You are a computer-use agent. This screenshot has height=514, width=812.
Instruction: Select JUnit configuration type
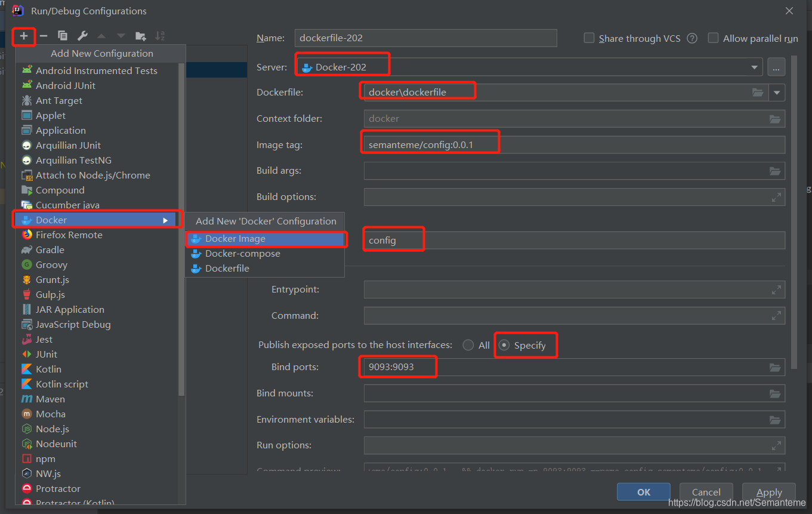click(x=97, y=354)
